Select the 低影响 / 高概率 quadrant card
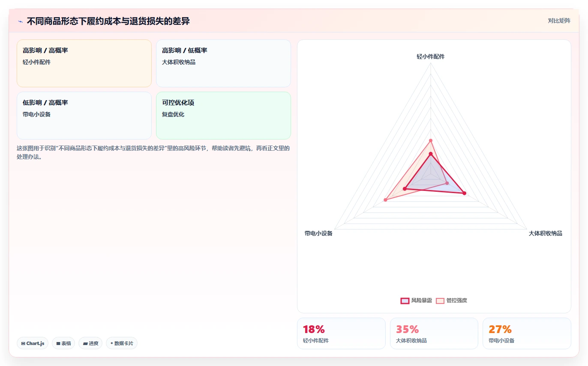Viewport: 588px width, 366px height. (x=84, y=116)
